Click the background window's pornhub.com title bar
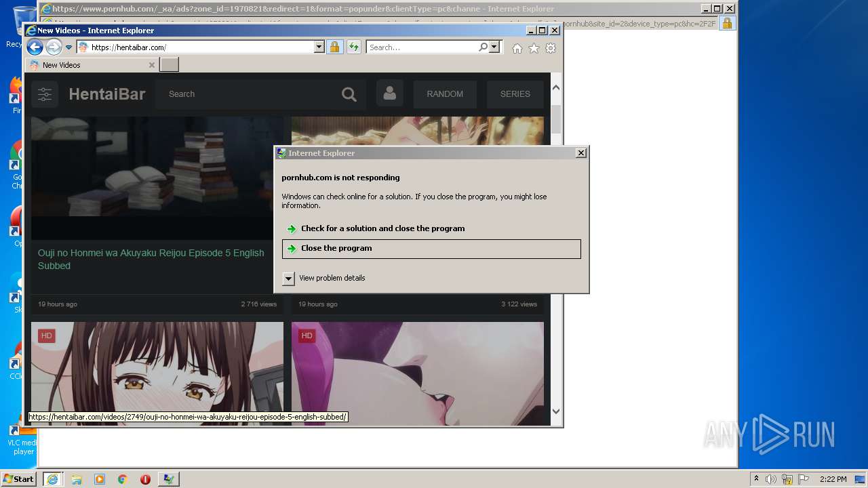The width and height of the screenshot is (868, 488). point(370,9)
